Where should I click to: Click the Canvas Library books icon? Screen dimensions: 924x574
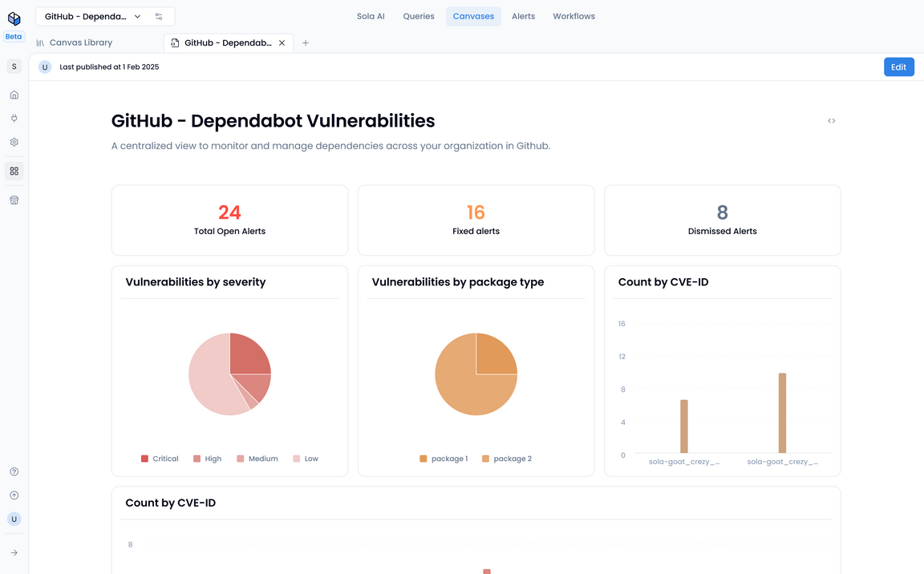tap(40, 43)
